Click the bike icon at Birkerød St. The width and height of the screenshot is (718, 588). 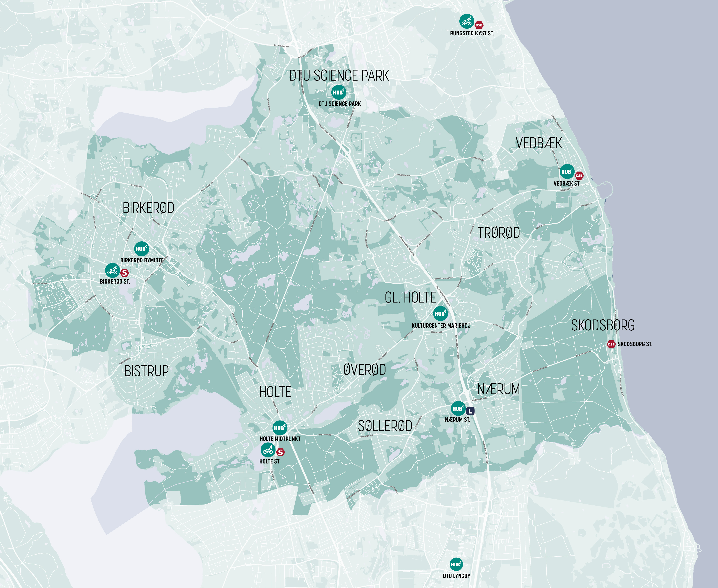click(x=113, y=270)
